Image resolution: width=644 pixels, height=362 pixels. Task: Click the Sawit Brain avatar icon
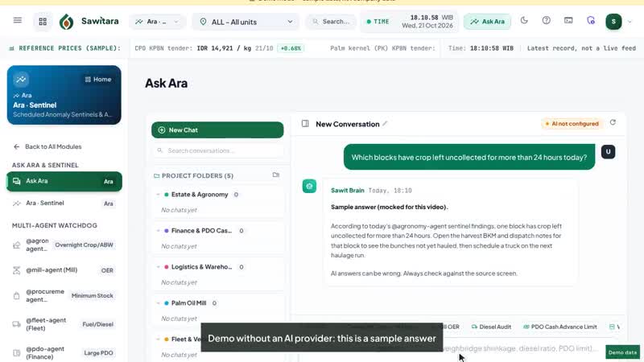pos(309,186)
